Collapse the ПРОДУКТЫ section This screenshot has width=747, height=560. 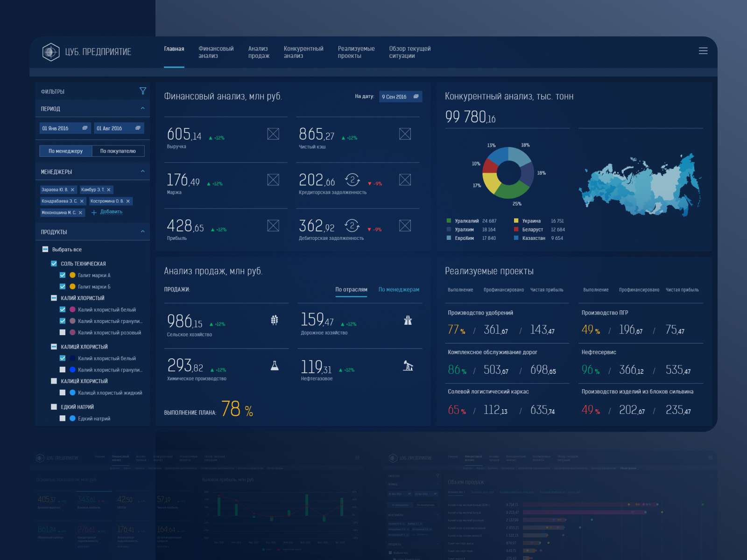tap(143, 231)
